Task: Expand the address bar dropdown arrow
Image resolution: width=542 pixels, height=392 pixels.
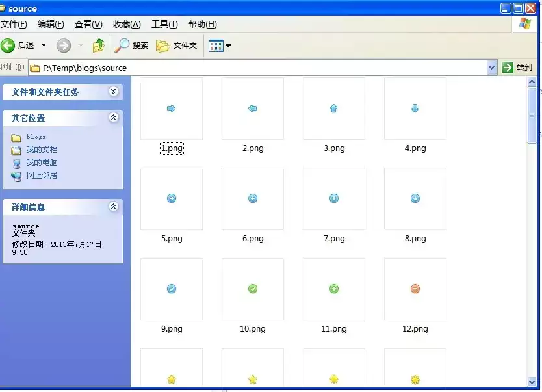Action: [491, 68]
